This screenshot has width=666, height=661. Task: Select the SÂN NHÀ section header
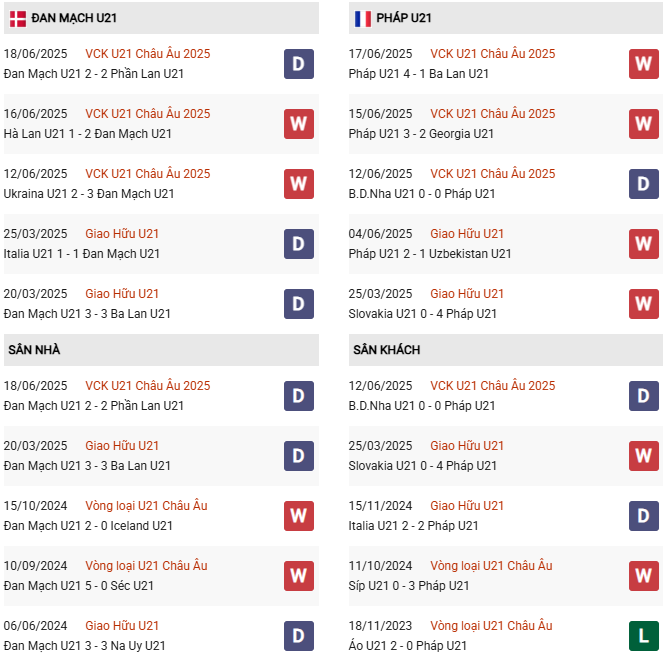coord(161,350)
